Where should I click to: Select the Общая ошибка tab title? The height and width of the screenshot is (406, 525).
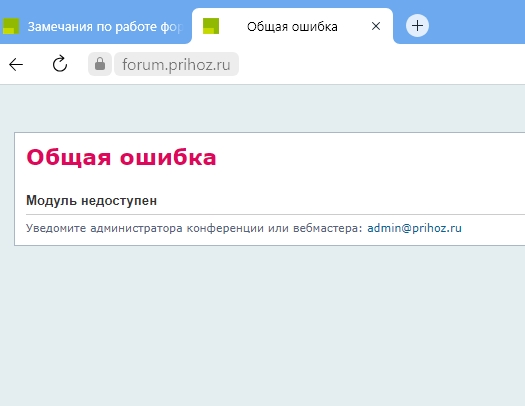[x=292, y=26]
